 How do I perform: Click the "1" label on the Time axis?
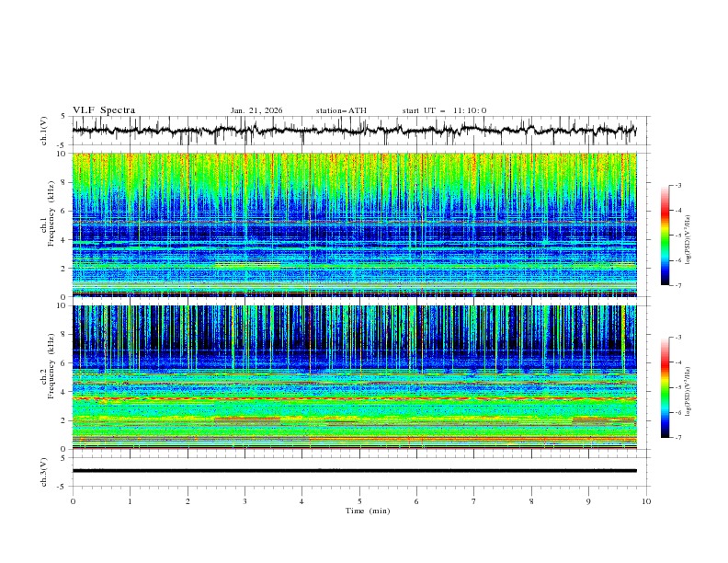tap(130, 501)
